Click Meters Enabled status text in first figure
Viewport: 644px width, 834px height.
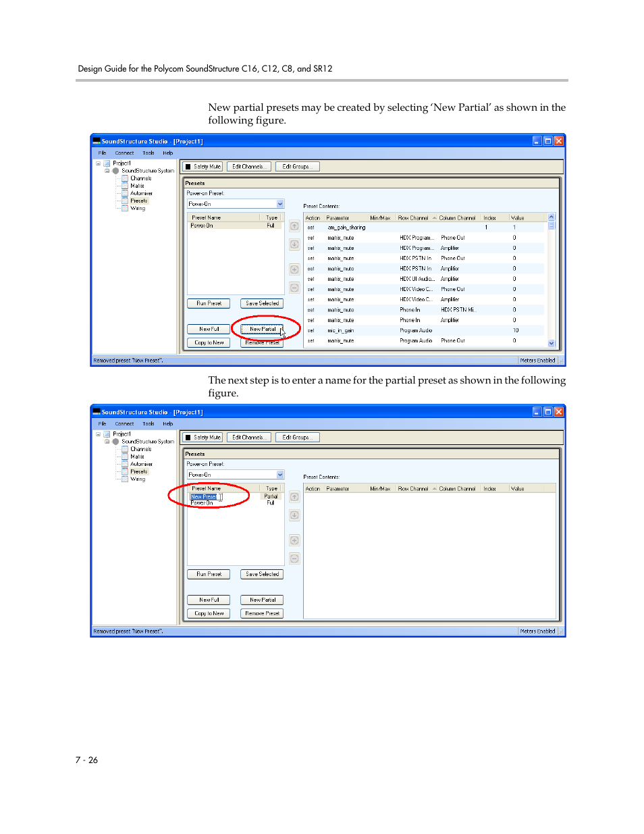pyautogui.click(x=538, y=361)
